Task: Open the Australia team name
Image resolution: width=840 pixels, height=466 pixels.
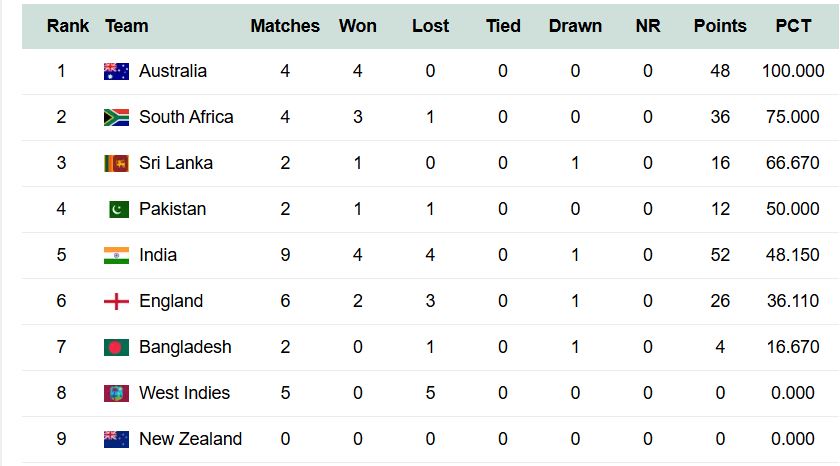Action: (173, 71)
